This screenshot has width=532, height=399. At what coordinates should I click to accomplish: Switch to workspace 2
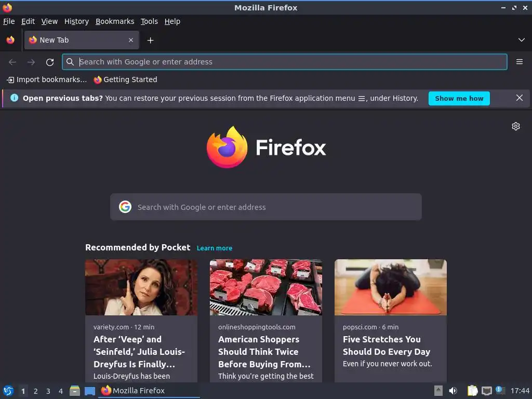pyautogui.click(x=36, y=391)
